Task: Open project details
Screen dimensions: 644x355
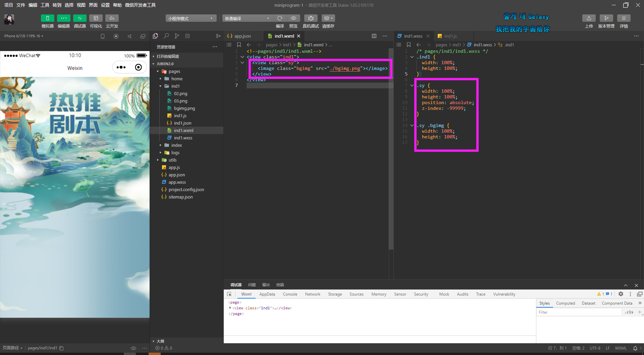Action: point(624,18)
